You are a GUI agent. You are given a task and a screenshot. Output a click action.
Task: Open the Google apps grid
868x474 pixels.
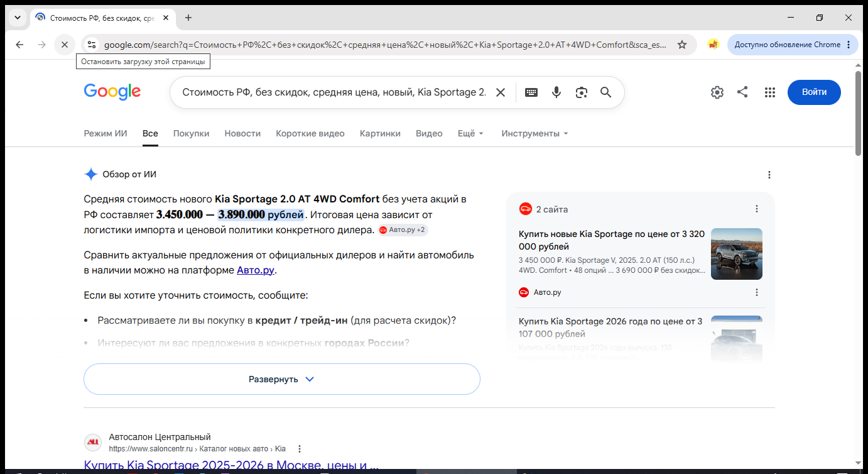[770, 92]
